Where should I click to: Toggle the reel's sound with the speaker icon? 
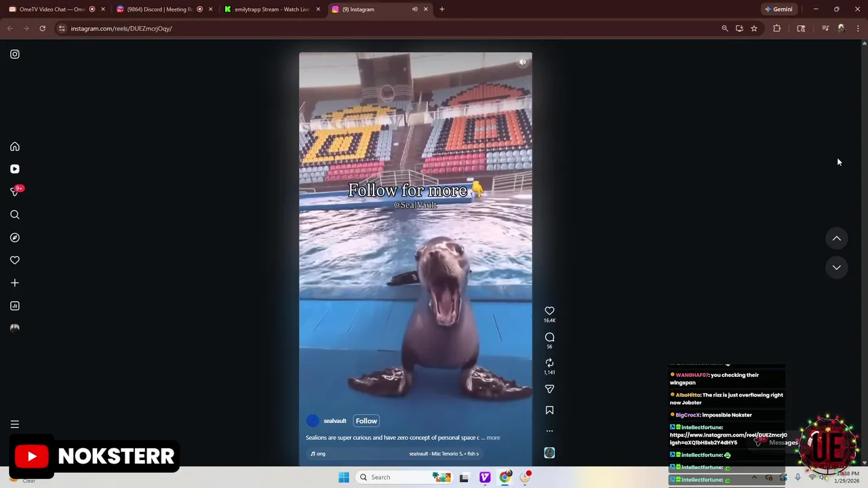(522, 62)
